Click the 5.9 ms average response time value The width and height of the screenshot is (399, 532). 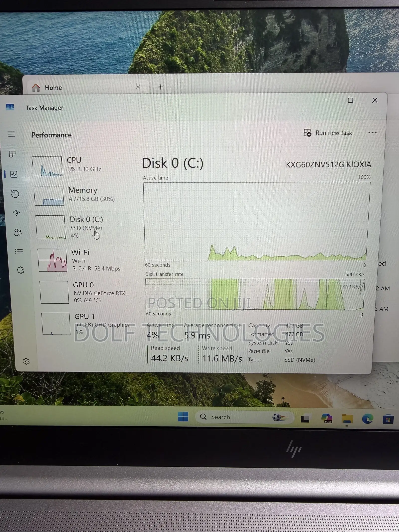pos(197,335)
